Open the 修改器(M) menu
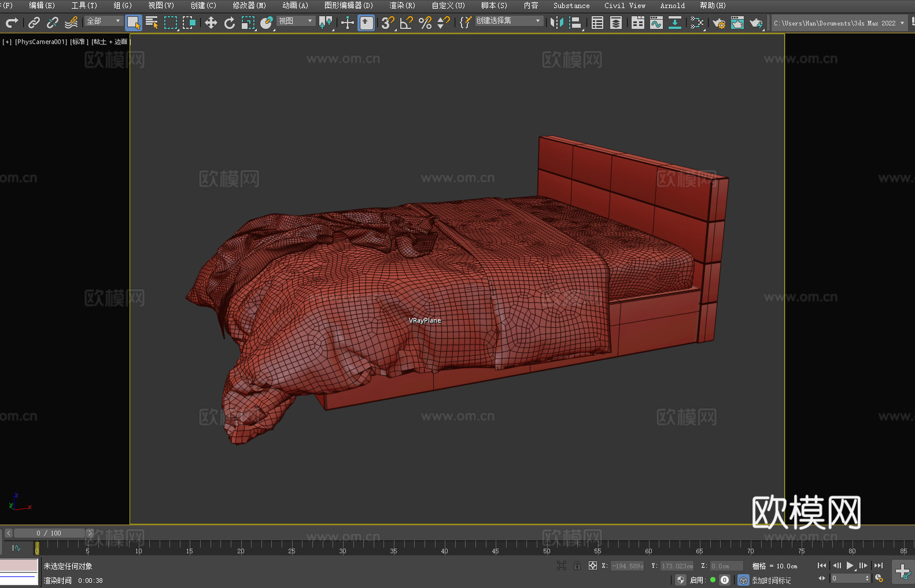Screen dimensions: 915x588 click(x=249, y=5)
